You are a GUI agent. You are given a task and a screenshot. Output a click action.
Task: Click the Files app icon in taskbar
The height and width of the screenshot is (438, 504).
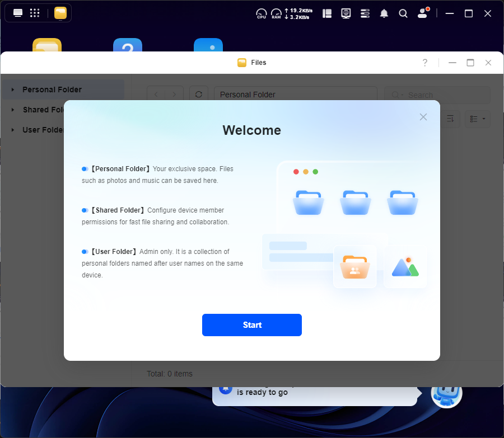click(x=60, y=13)
